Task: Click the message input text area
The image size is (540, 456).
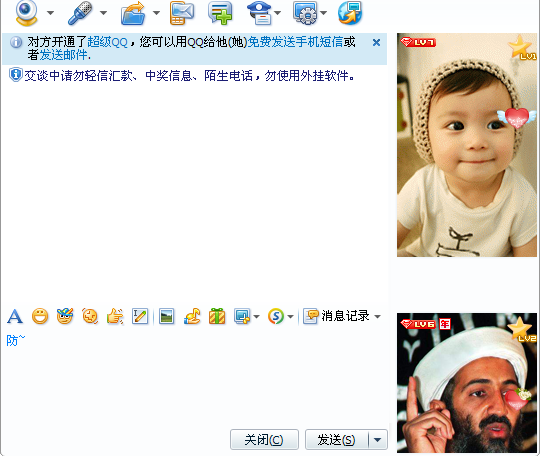Action: pyautogui.click(x=195, y=379)
